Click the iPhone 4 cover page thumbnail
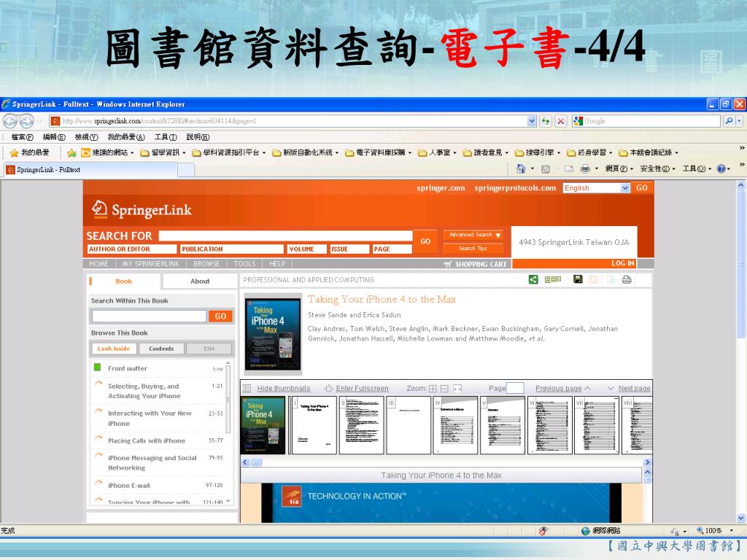Viewport: 747px width, 560px height. pyautogui.click(x=263, y=425)
